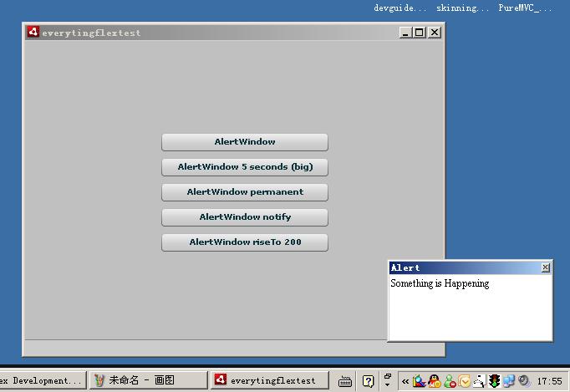This screenshot has width=570, height=392.
Task: Switch to everytingflextest taskbar button
Action: click(x=269, y=380)
